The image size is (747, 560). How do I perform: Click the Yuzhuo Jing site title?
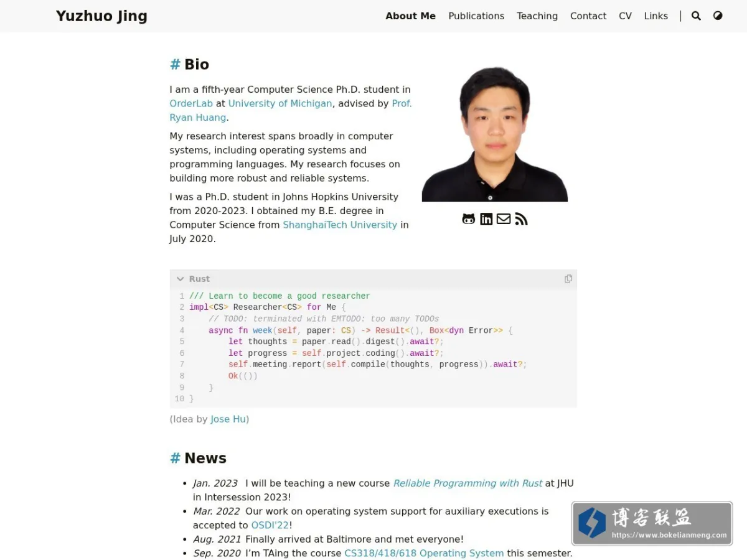click(x=101, y=16)
